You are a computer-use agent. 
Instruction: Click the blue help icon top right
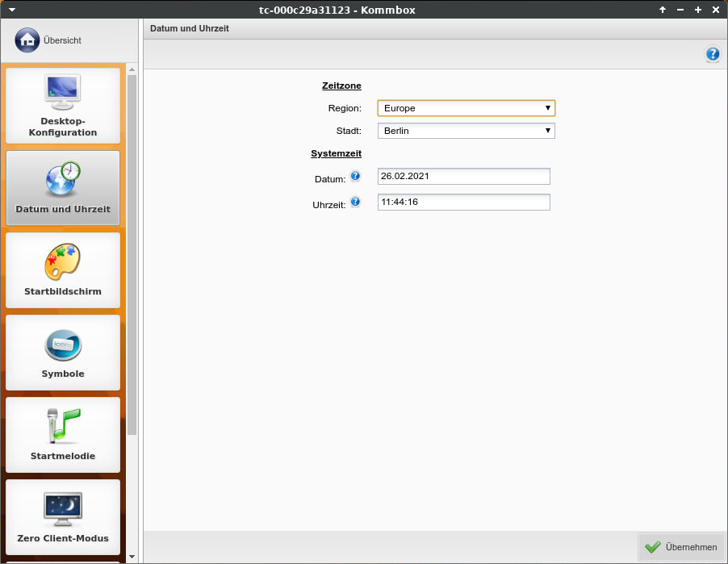pos(713,54)
